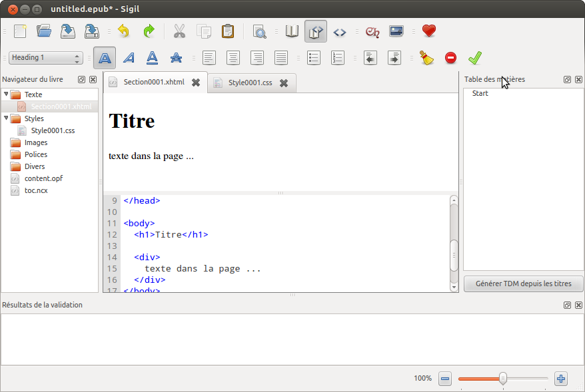Screen dimensions: 585x392
Task: Redo the last undone edit
Action: point(149,31)
